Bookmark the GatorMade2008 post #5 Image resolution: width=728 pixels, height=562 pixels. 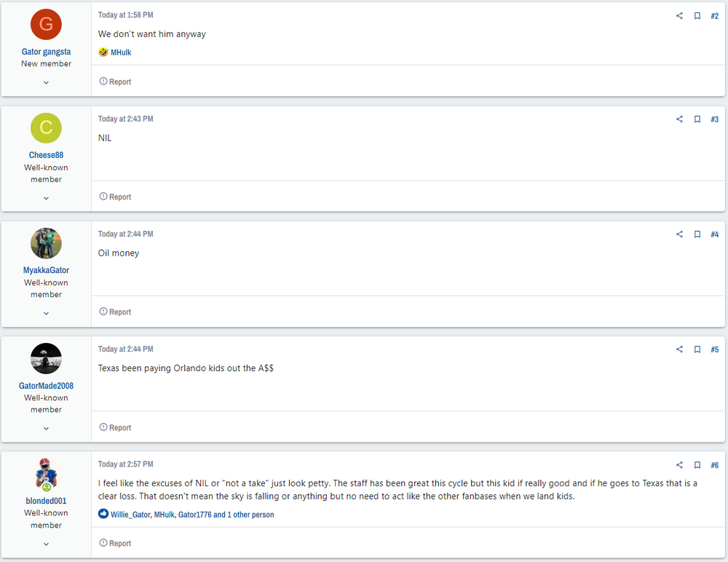697,349
